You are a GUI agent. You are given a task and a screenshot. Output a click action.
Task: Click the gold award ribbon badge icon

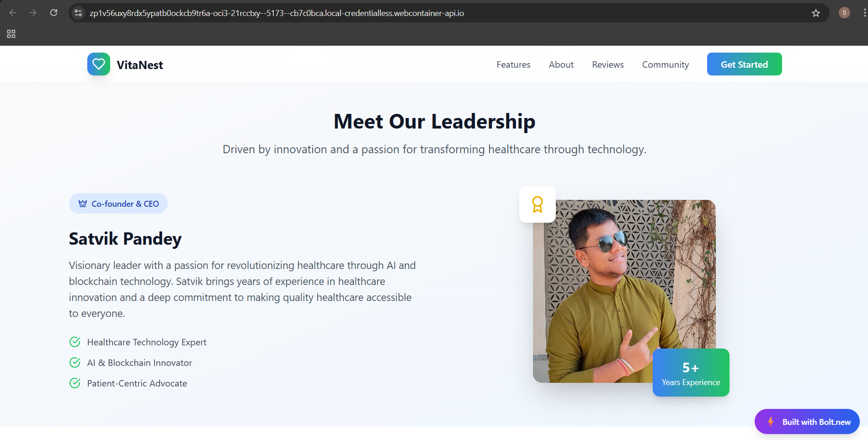(x=538, y=204)
